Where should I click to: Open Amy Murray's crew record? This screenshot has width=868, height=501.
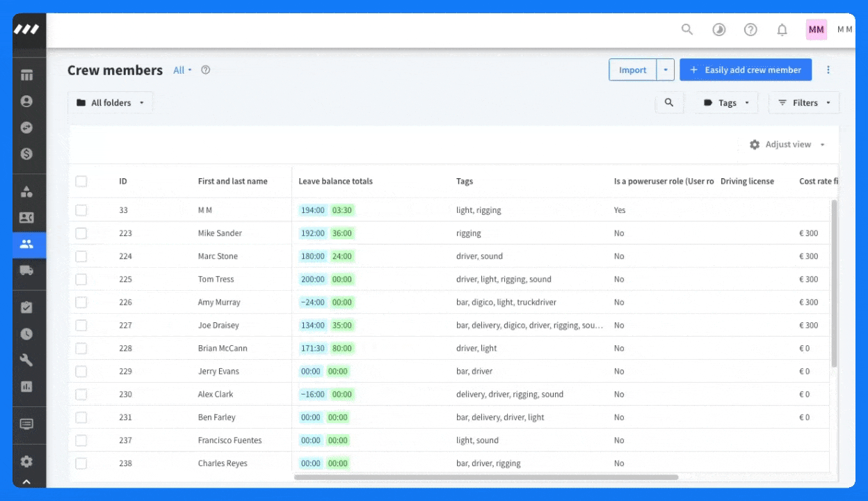click(x=219, y=302)
